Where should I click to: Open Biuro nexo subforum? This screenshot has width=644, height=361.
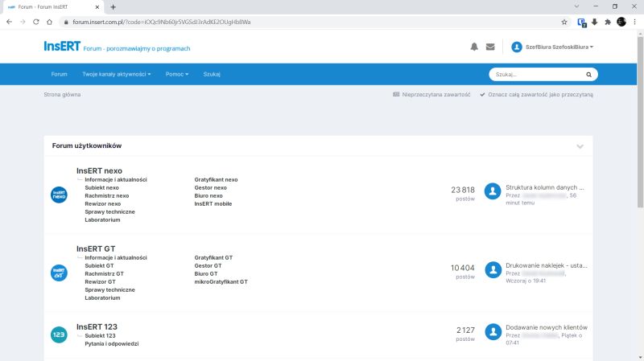pyautogui.click(x=208, y=195)
